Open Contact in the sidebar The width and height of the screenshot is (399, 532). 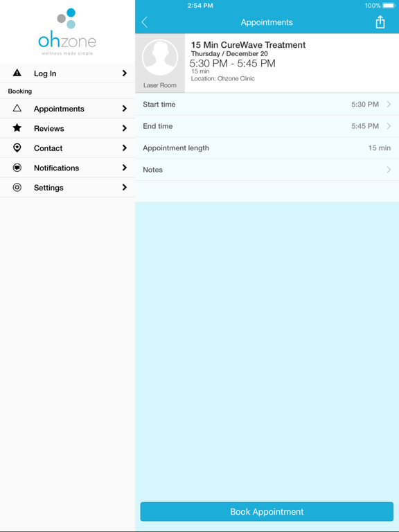click(67, 148)
